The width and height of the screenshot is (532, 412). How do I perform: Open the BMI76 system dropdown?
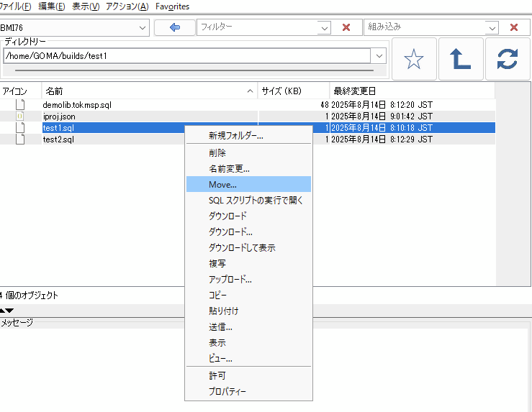coord(143,28)
